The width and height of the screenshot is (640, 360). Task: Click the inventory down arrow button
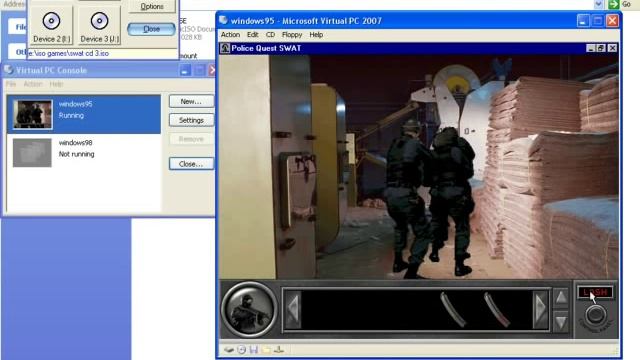click(561, 322)
